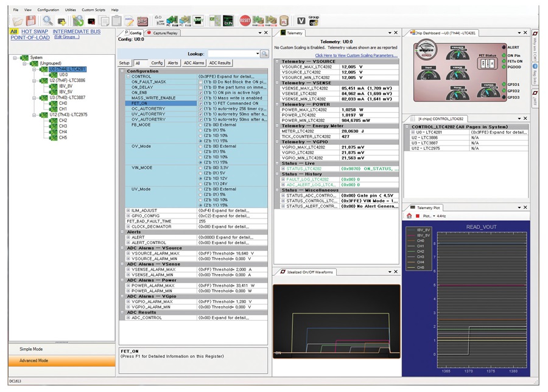Enable the ON_FAULT_MASK checkbox

pos(201,82)
